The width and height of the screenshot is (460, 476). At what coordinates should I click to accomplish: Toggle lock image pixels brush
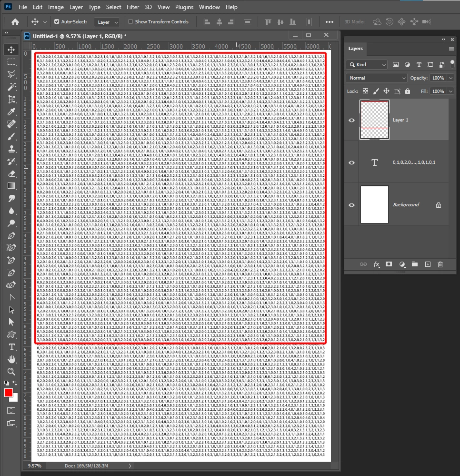376,91
